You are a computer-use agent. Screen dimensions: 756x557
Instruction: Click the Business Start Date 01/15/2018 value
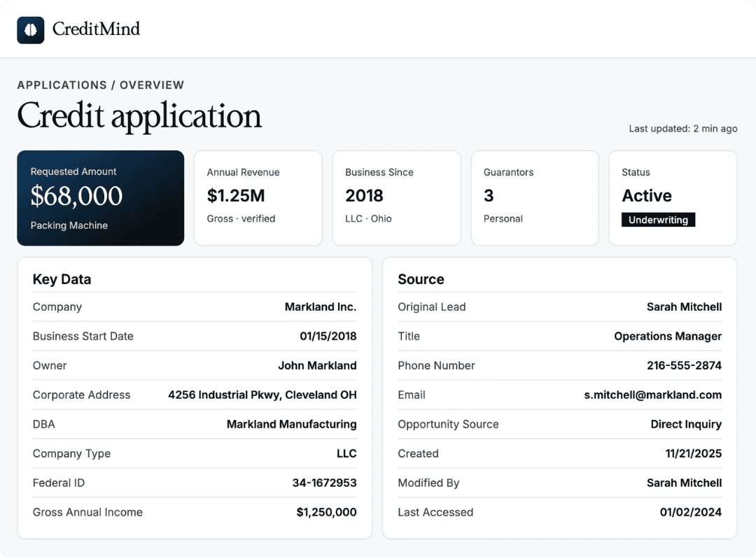[328, 337]
